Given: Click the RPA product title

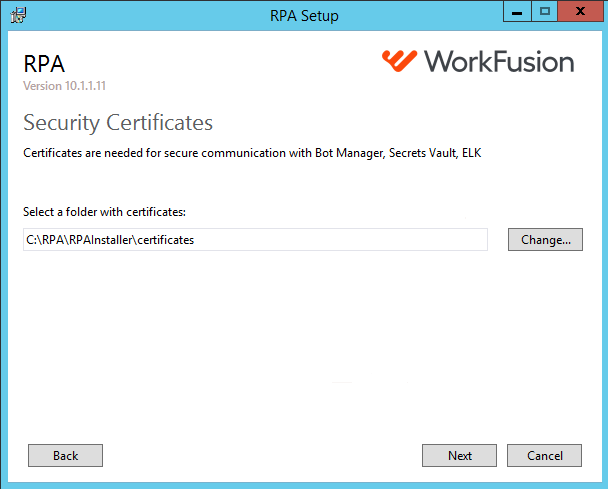Looking at the screenshot, I should pyautogui.click(x=44, y=64).
